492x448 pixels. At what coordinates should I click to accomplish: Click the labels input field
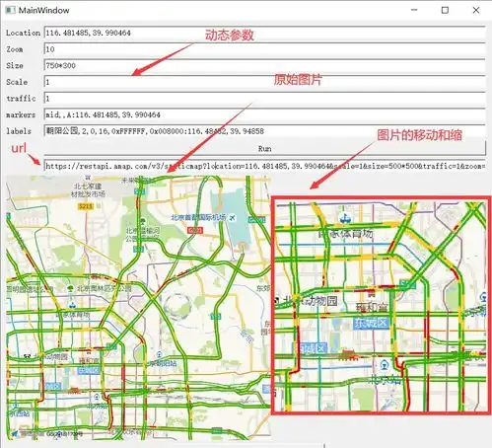264,131
